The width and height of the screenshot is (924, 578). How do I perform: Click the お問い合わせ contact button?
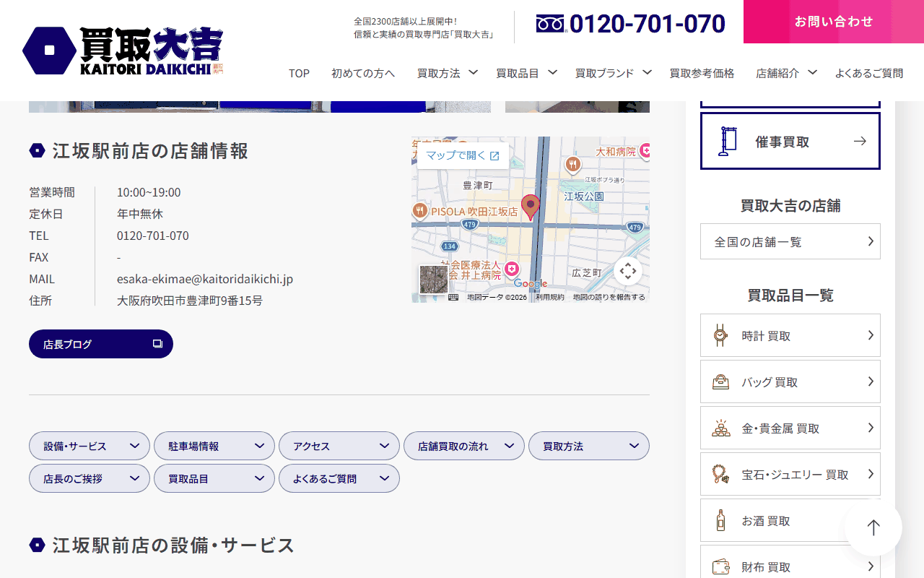[x=834, y=22]
